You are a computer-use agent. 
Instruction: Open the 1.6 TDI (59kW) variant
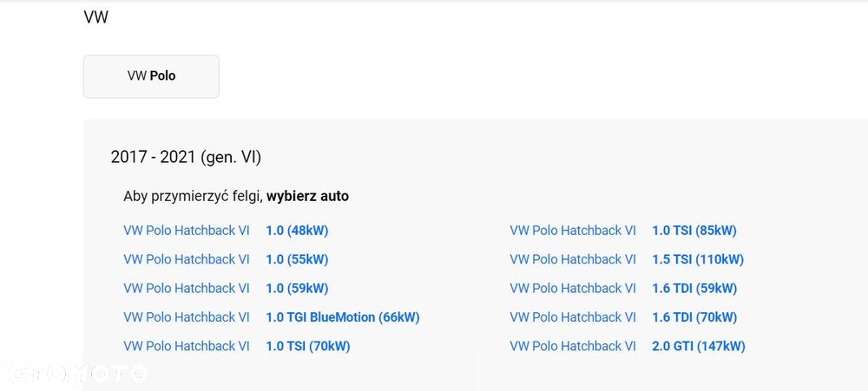(694, 289)
